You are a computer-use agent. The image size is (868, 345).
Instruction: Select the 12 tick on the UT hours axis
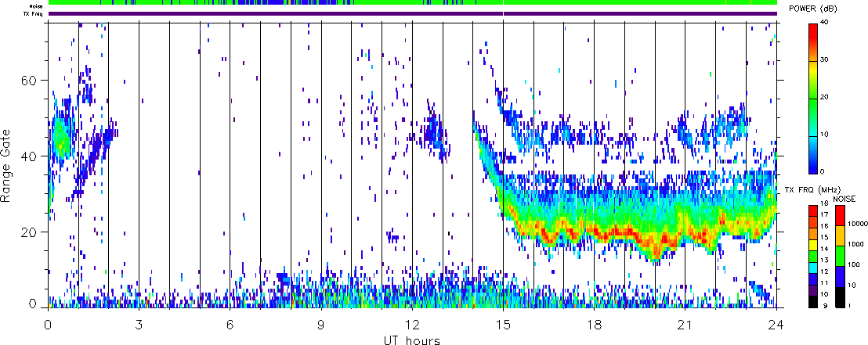click(412, 325)
